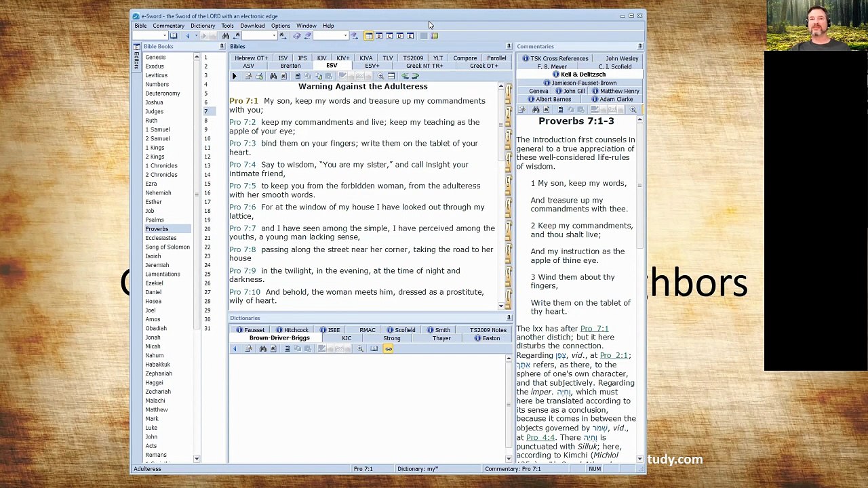Click zoom magnifier in Commentaries toolbar
The width and height of the screenshot is (868, 488).
coord(633,109)
